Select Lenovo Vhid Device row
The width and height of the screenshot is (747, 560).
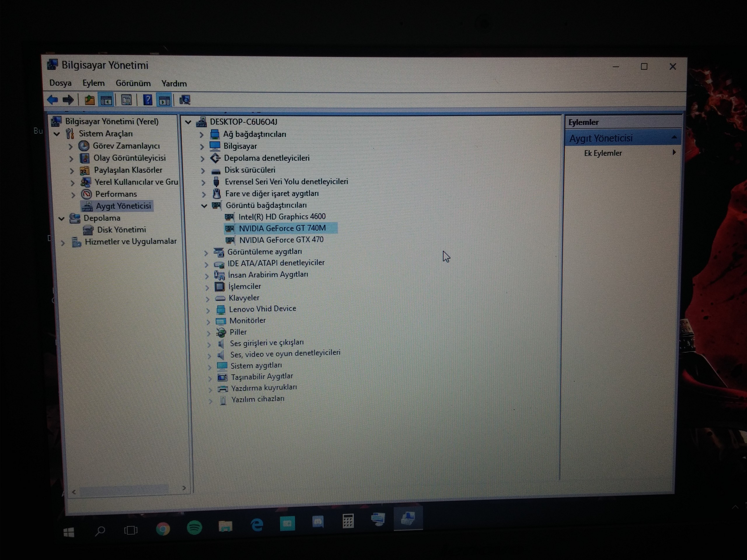pos(262,309)
